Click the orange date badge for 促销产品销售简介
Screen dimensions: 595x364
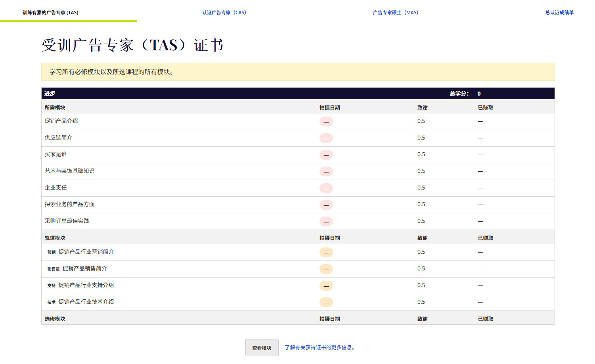pos(326,269)
